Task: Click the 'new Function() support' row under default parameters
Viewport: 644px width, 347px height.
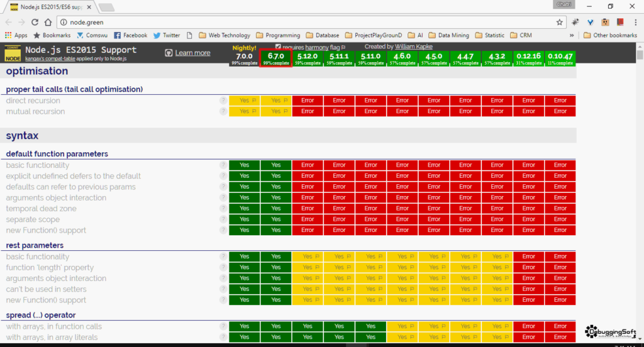Action: point(46,230)
